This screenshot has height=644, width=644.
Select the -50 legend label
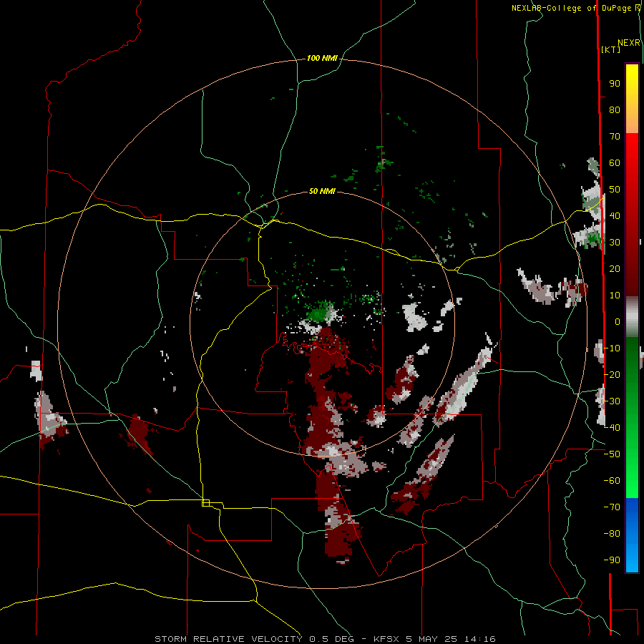click(612, 454)
